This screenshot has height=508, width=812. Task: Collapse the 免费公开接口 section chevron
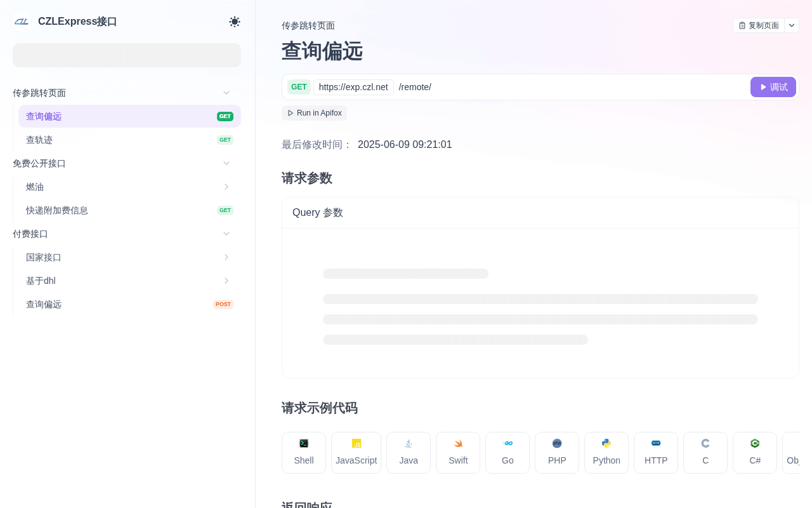[x=226, y=163]
